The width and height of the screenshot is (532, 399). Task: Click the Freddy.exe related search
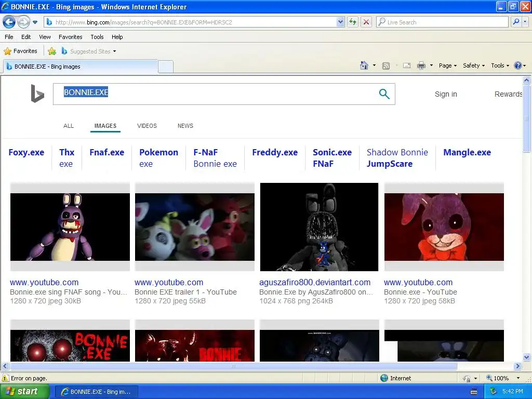point(275,152)
